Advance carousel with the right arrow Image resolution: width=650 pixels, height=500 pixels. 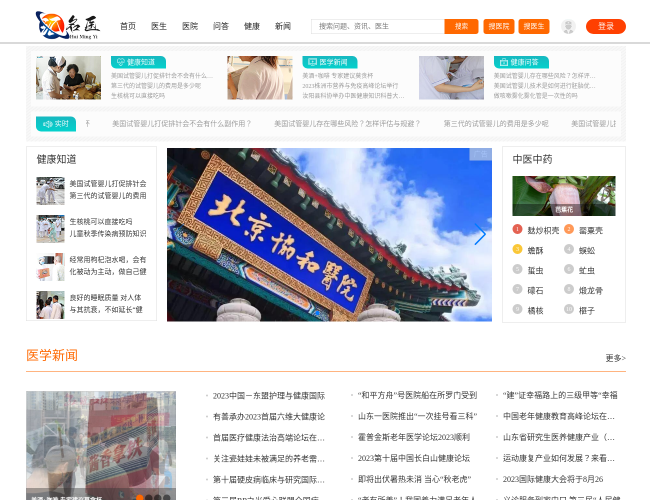[480, 235]
